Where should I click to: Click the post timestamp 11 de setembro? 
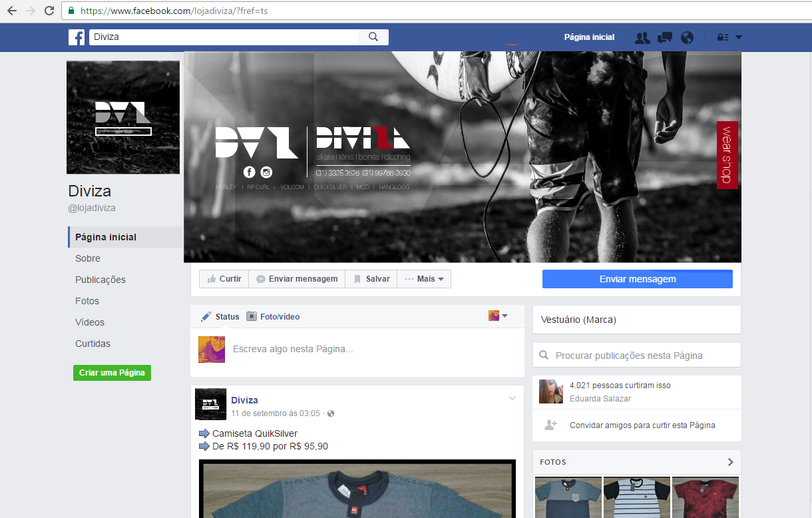point(276,413)
